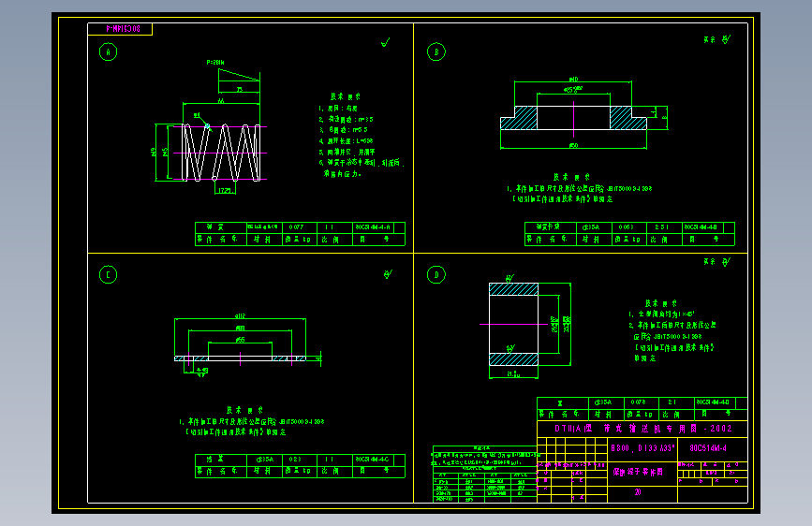This screenshot has width=812, height=526.
Task: Click the magenta parts drawing name in title block
Action: 638,472
